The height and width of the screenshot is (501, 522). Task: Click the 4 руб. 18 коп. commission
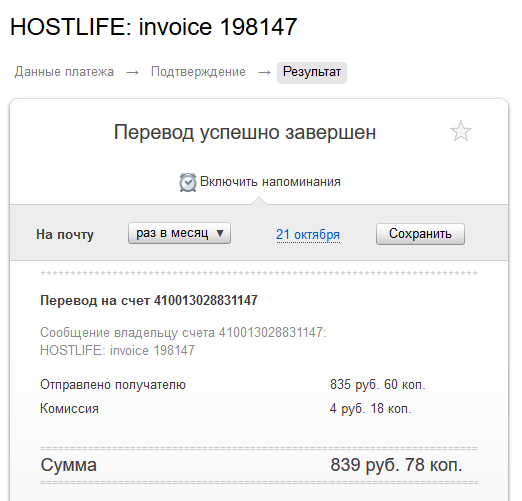coord(371,409)
